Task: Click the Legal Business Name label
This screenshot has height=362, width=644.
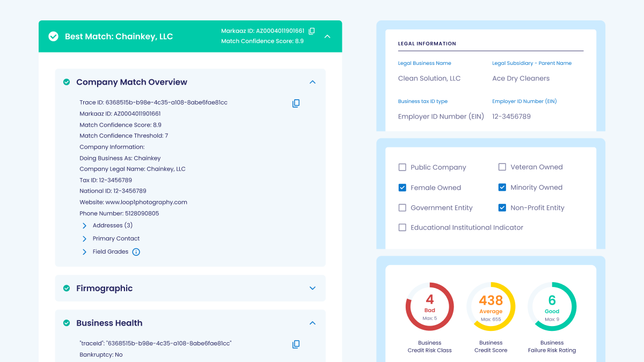Action: (425, 63)
